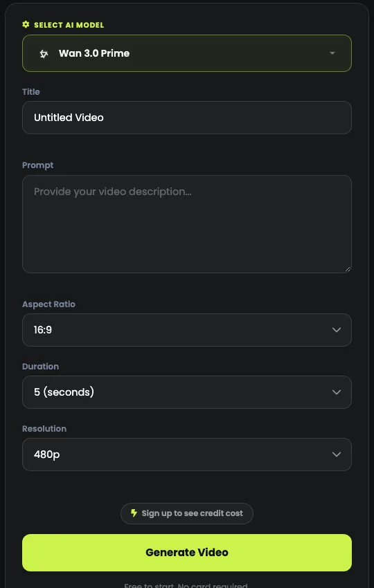This screenshot has height=588, width=374.
Task: Click into the Prompt description textarea
Action: pos(186,224)
